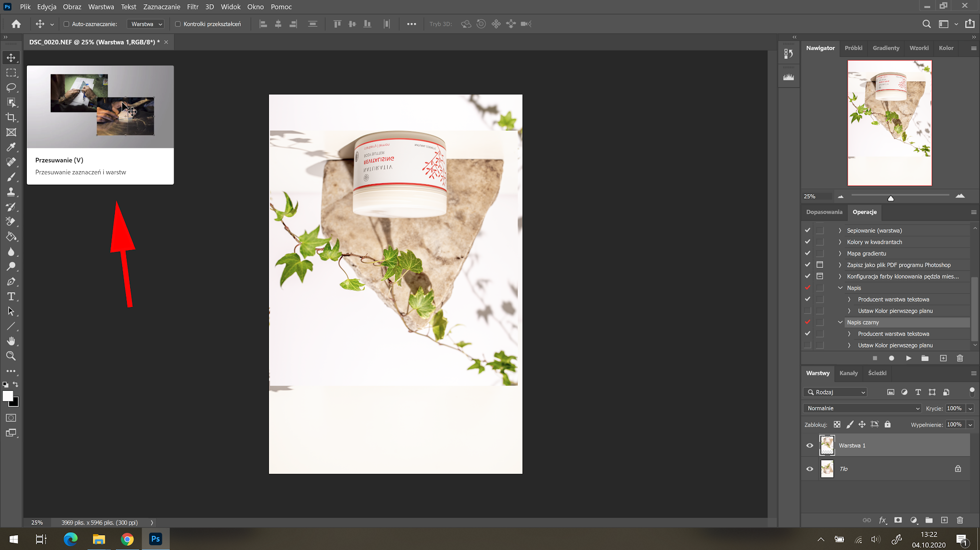Select the Spot Healing Brush tool
Viewport: 980px width, 550px height.
coord(11,162)
